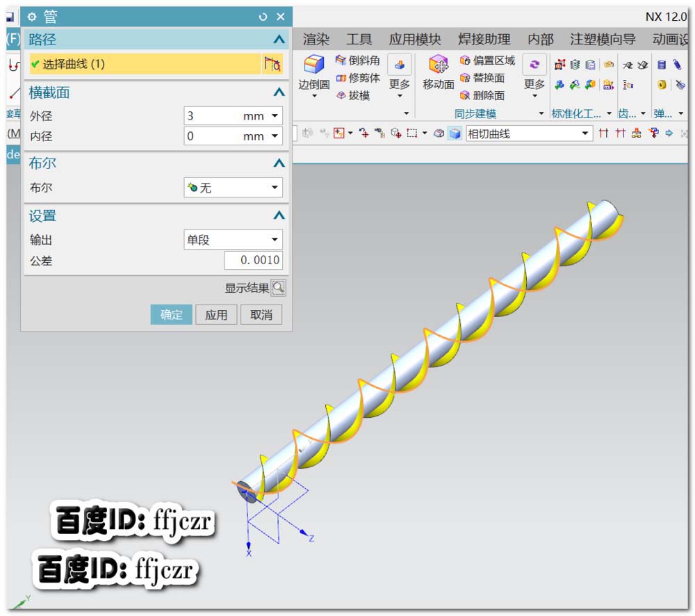Viewport: 695px width, 616px height.
Task: Open the 相切曲线 curve rule dropdown
Action: click(x=529, y=133)
